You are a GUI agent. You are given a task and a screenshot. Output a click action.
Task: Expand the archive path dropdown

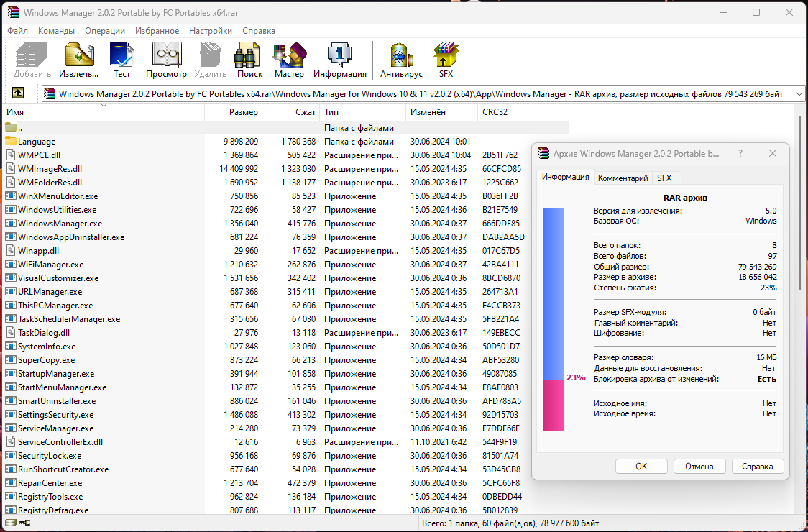tap(799, 93)
